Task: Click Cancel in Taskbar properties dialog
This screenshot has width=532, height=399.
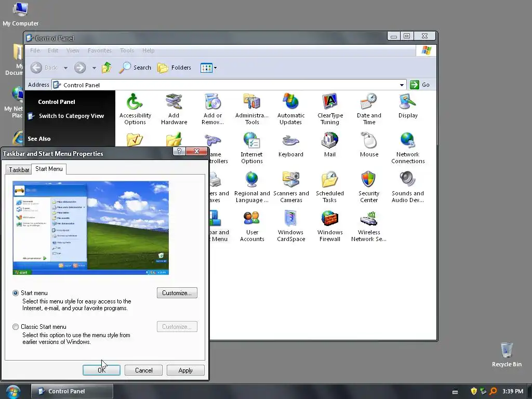Action: (143, 370)
